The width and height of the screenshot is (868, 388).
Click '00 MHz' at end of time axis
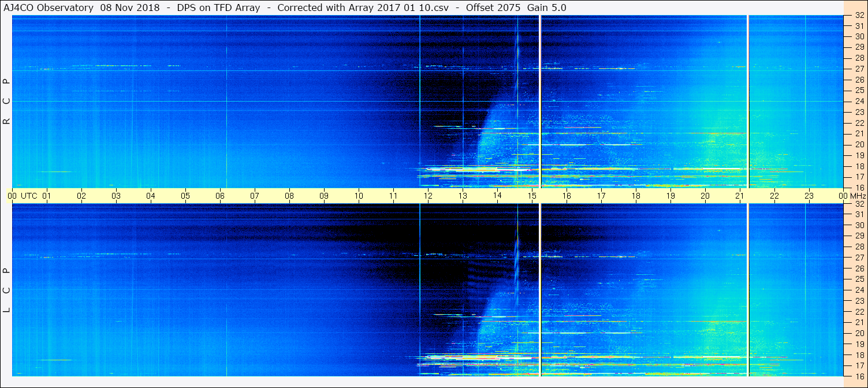(x=852, y=196)
